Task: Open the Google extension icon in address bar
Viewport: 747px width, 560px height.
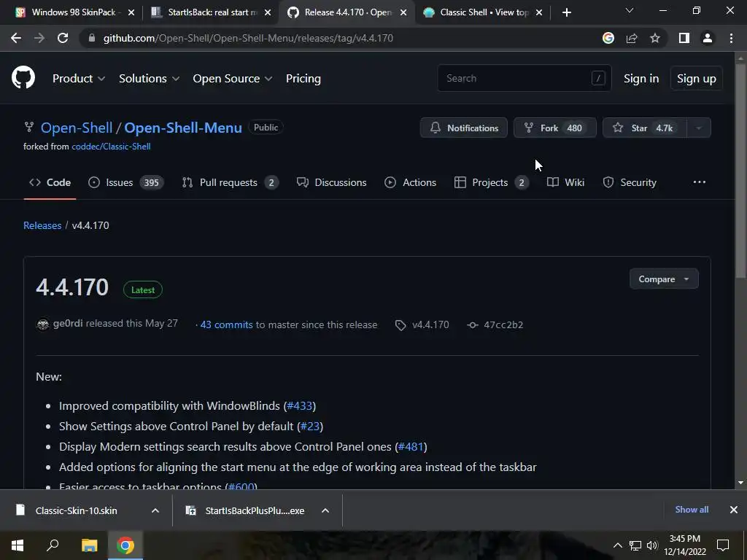Action: tap(608, 38)
